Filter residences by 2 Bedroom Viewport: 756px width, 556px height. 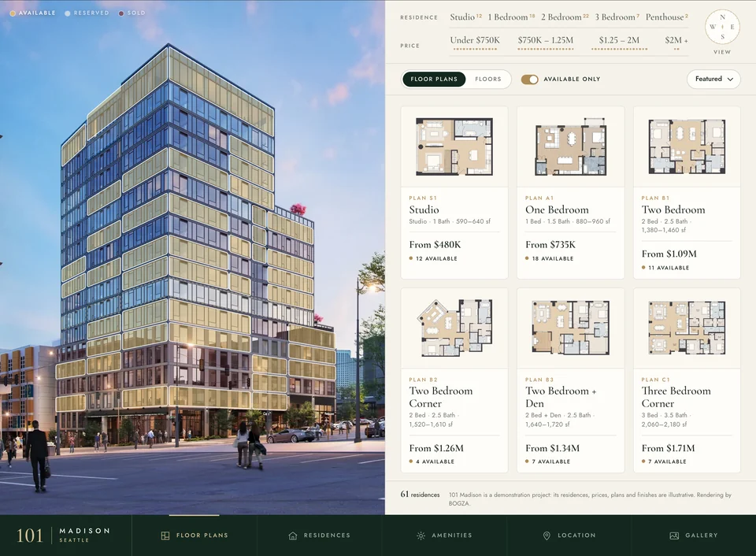click(565, 17)
